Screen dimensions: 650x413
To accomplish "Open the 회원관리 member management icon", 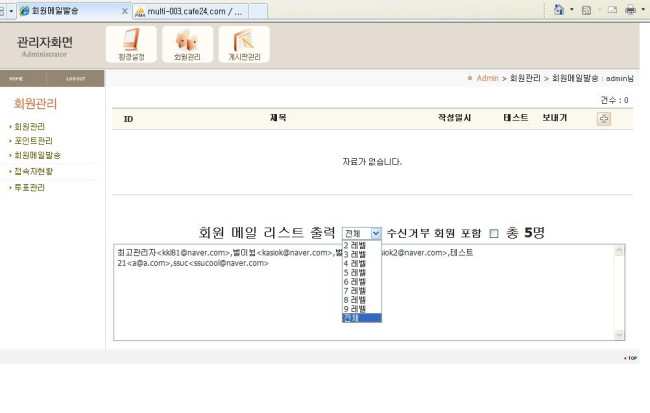I will point(187,45).
